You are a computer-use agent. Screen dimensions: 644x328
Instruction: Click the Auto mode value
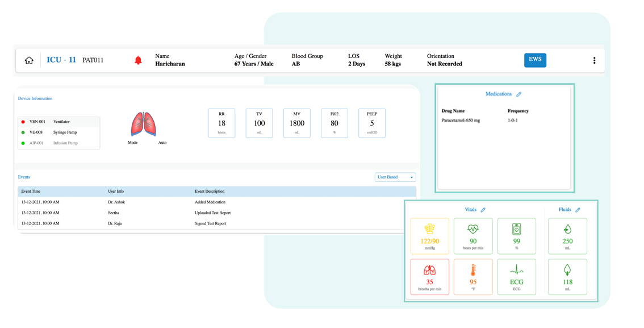[x=162, y=143]
